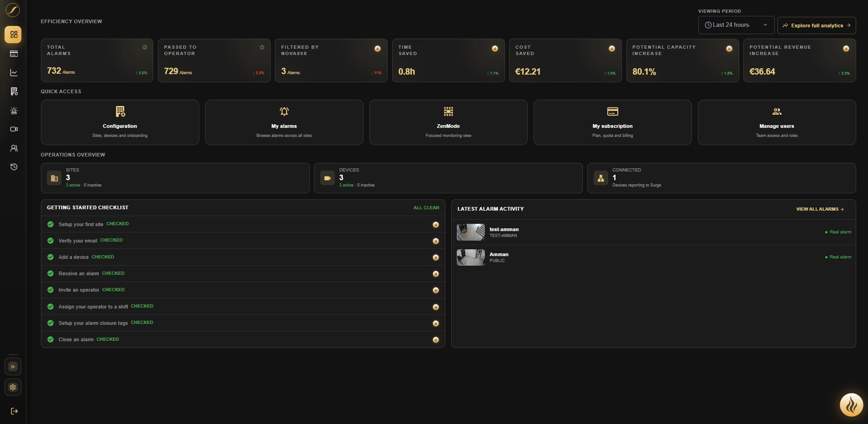Toggle the Setup your first site checkmark
868x424 pixels.
point(50,224)
